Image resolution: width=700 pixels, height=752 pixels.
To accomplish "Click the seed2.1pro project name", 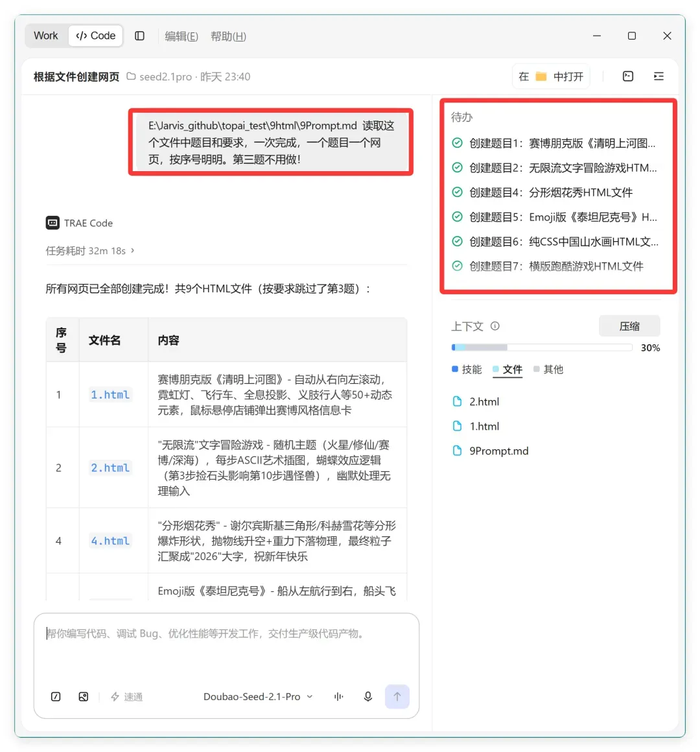I will pyautogui.click(x=165, y=76).
